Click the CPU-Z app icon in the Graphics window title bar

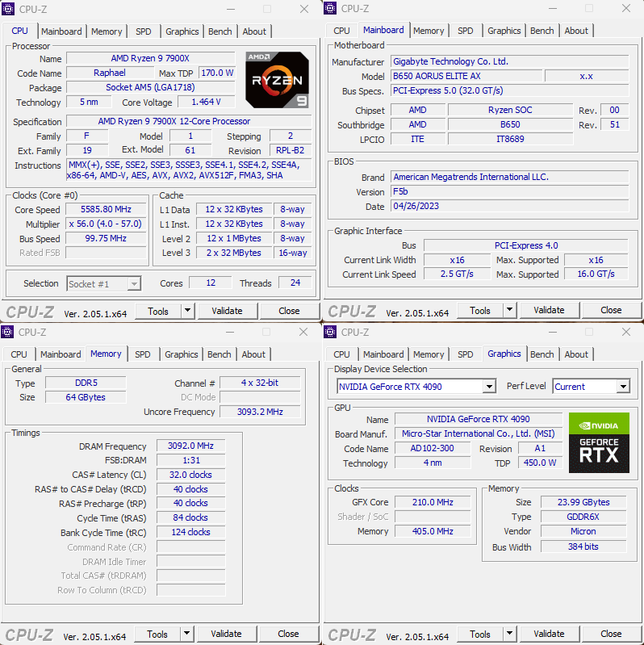click(330, 332)
